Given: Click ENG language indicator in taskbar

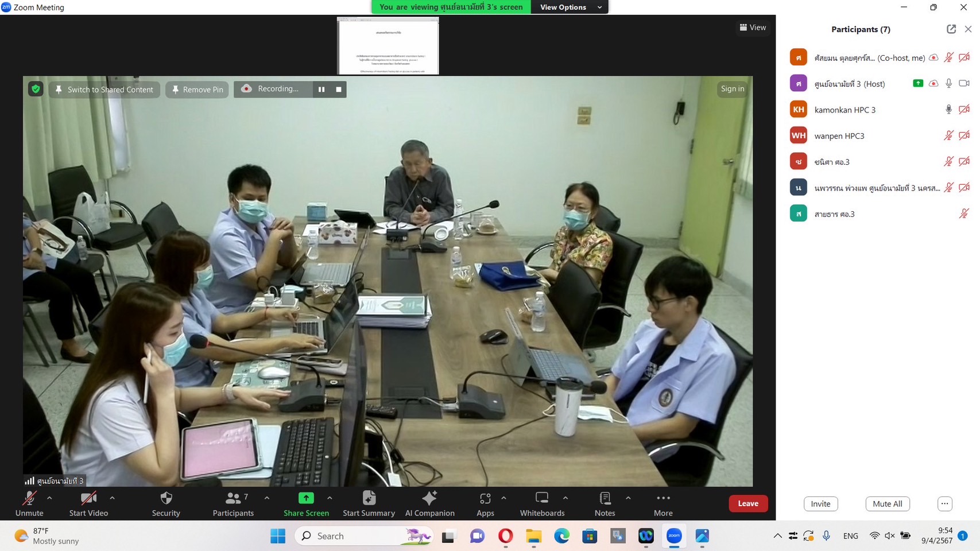Looking at the screenshot, I should click(851, 536).
